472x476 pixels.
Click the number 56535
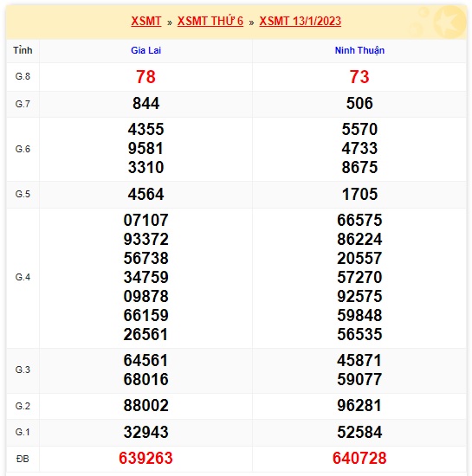click(359, 335)
